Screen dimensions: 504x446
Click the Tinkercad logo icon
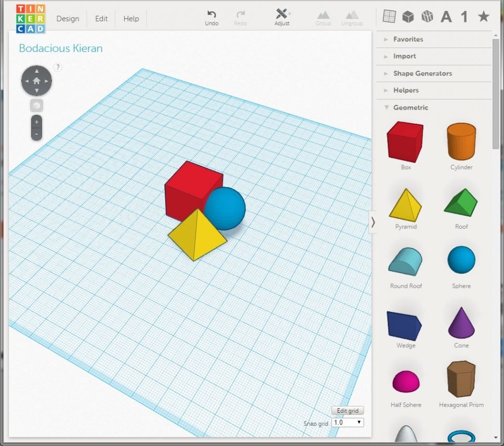click(30, 18)
